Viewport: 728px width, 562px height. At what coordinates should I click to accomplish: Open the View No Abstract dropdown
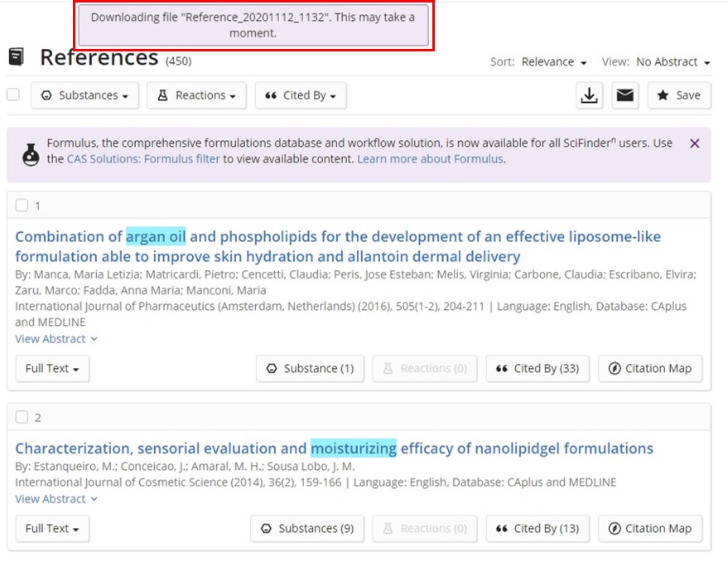tap(673, 62)
